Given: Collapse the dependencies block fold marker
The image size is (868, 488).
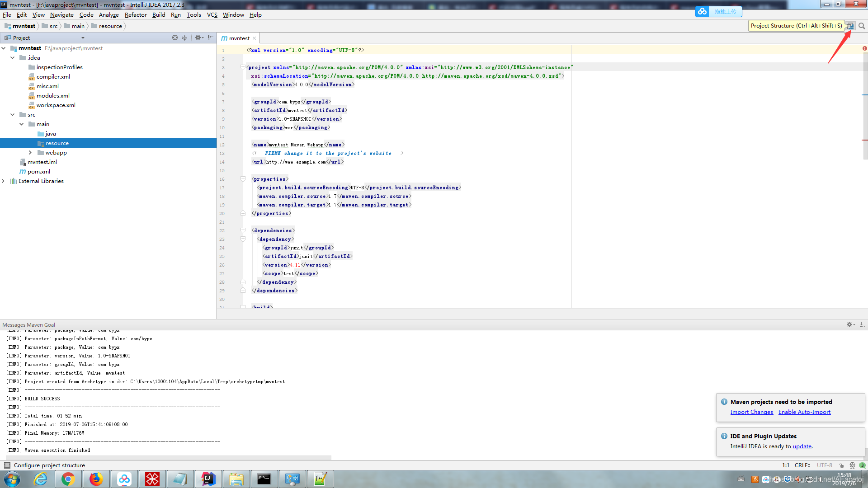Looking at the screenshot, I should tap(243, 230).
